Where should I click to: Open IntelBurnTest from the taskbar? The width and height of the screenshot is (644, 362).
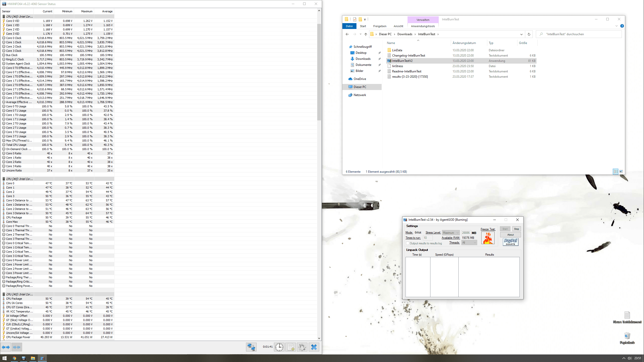click(42, 358)
